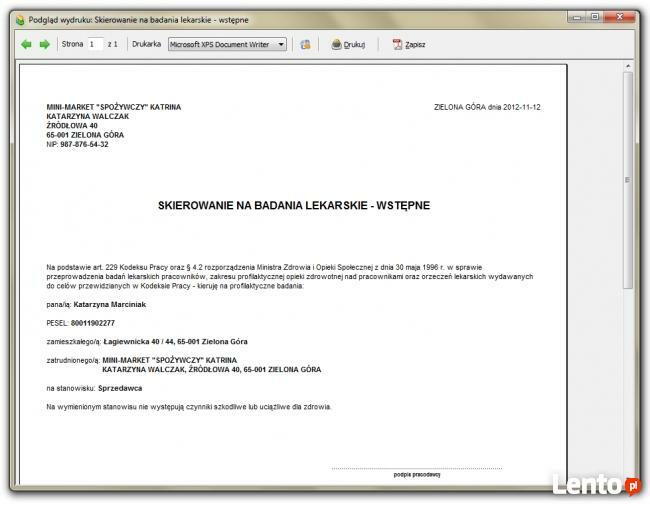The height and width of the screenshot is (505, 650).
Task: Click the Zapisz PDF save button
Action: tap(408, 44)
